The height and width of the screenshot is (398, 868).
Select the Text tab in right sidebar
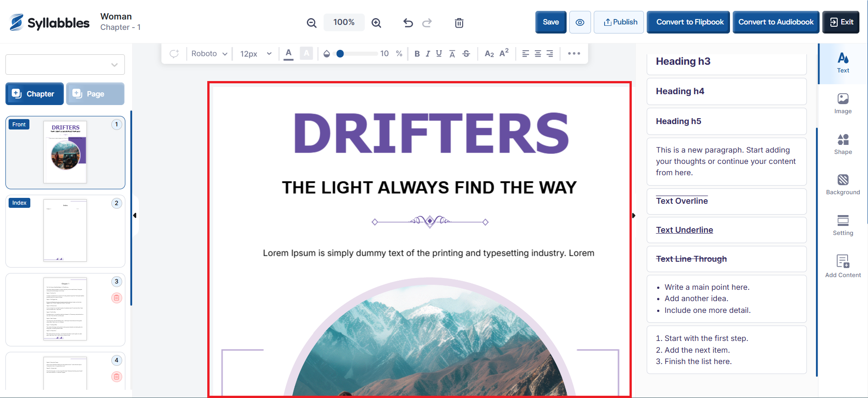pyautogui.click(x=843, y=63)
